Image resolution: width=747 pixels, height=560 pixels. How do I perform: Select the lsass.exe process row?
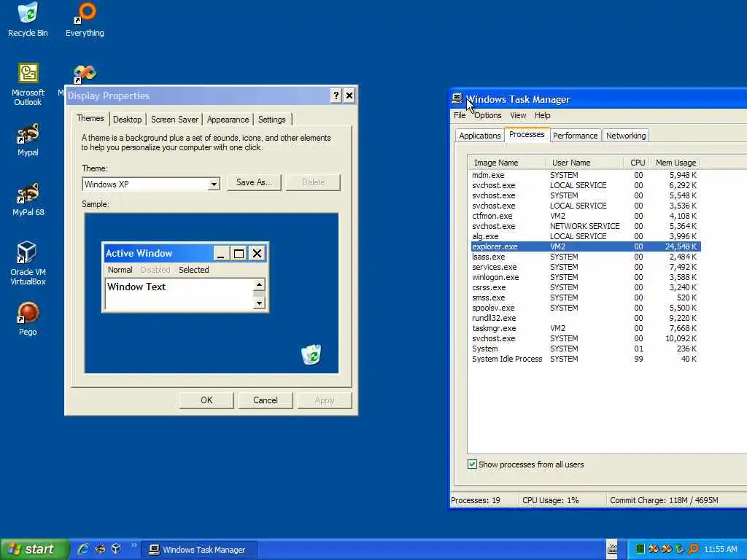tap(586, 257)
